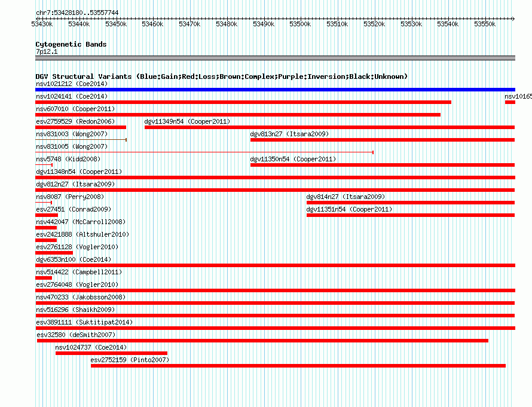
Task: Select nsv516296 (Shaikh2009) label
Action: tap(75, 310)
